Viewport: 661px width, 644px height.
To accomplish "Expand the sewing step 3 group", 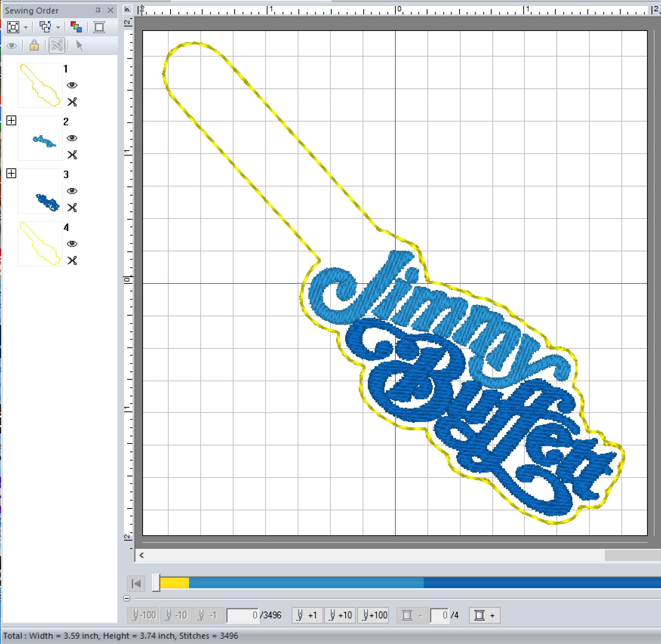I will coord(11,173).
